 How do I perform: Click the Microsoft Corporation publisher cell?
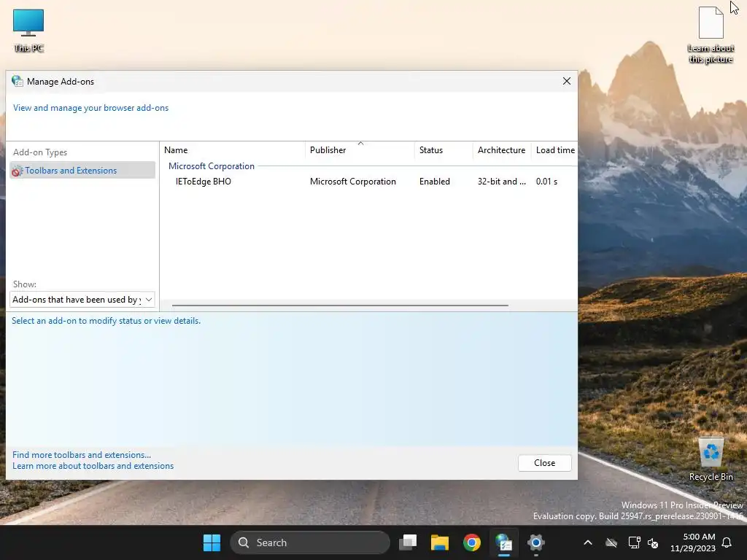point(352,182)
